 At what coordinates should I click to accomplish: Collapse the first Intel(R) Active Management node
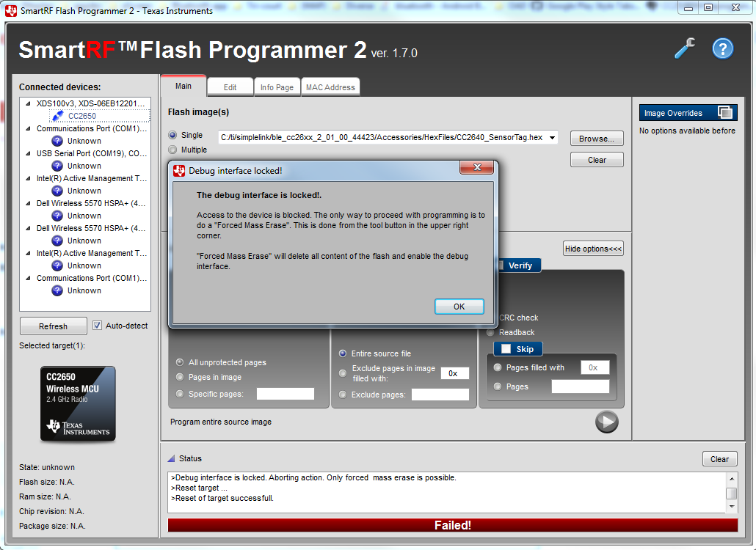point(28,178)
